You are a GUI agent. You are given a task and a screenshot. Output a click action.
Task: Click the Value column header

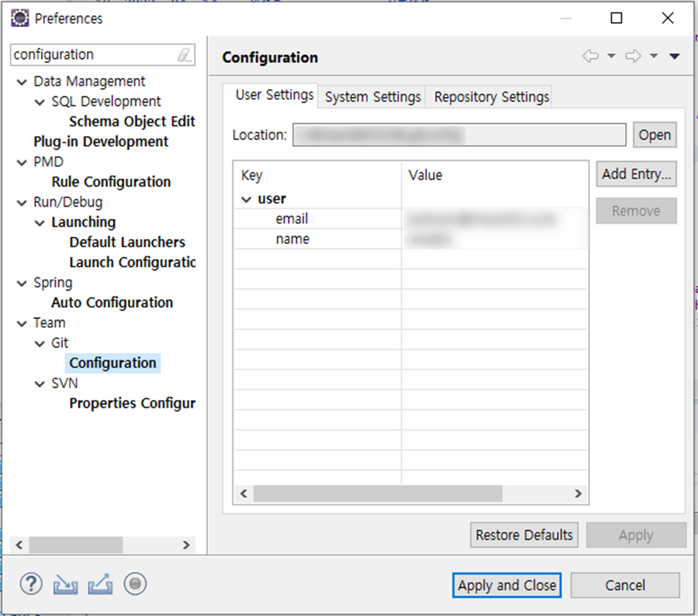[495, 175]
